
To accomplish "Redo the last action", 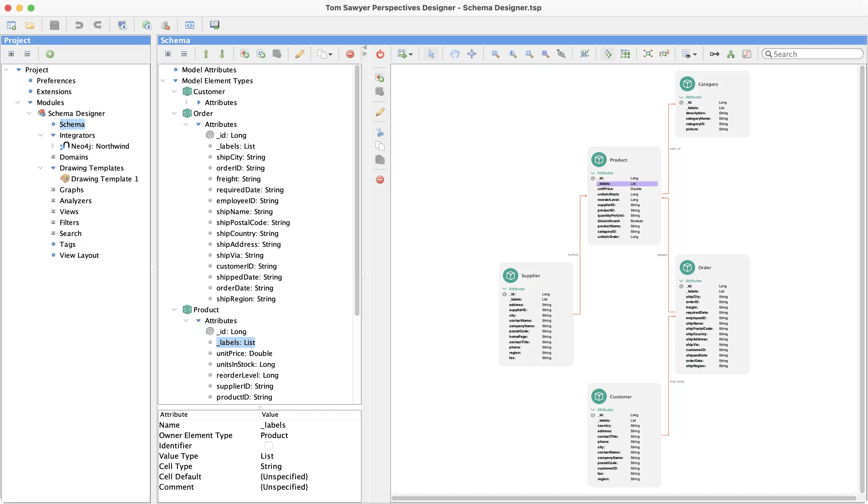I will [x=98, y=25].
